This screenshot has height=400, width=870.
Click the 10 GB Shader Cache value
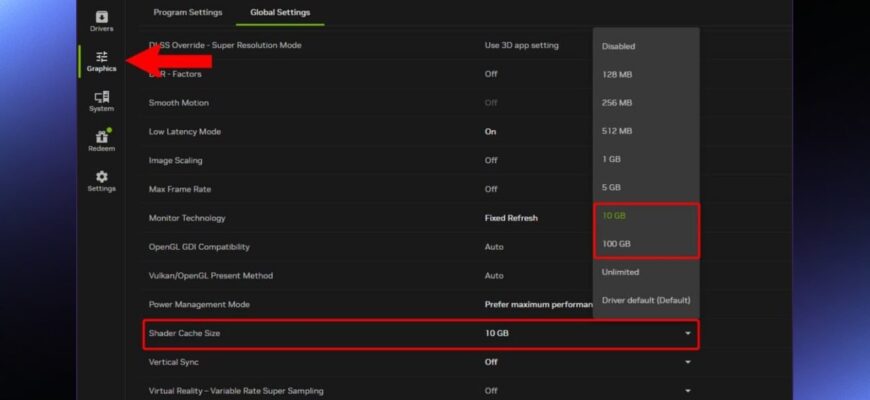[497, 333]
